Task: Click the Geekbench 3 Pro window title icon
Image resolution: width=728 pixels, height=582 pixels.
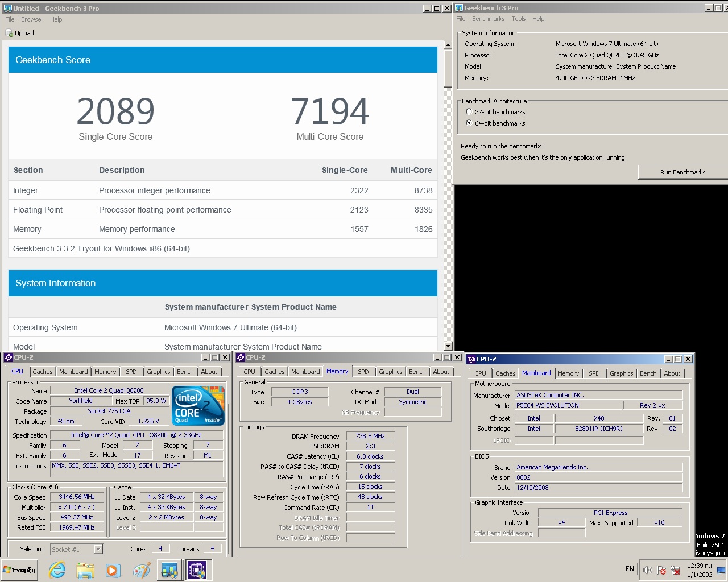Action: 459,8
